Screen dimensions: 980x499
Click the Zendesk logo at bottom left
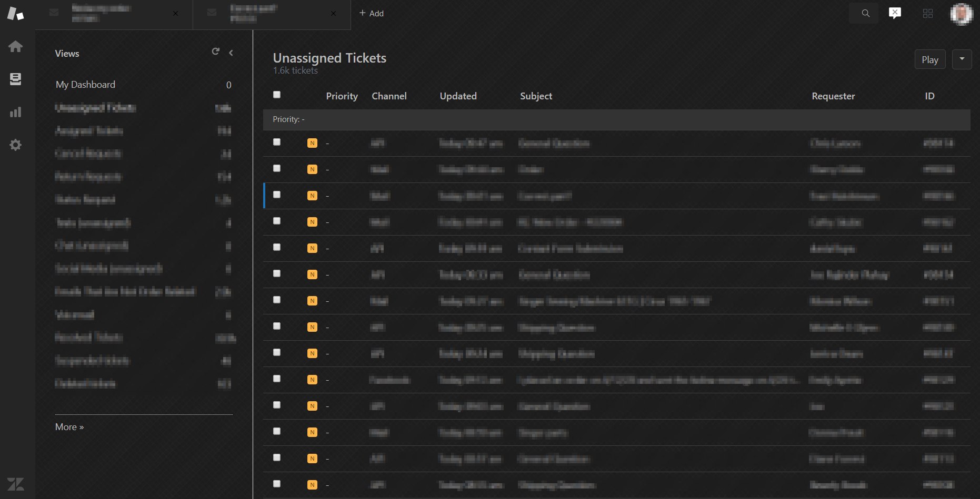(16, 483)
